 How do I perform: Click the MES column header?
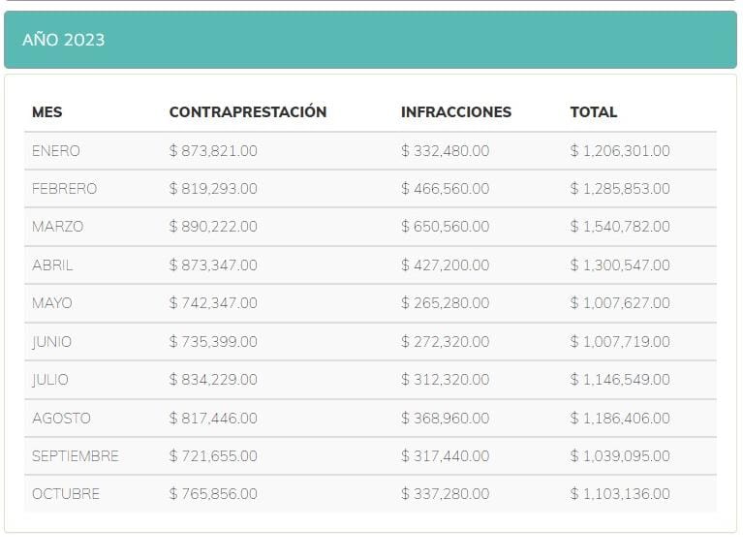coord(46,112)
